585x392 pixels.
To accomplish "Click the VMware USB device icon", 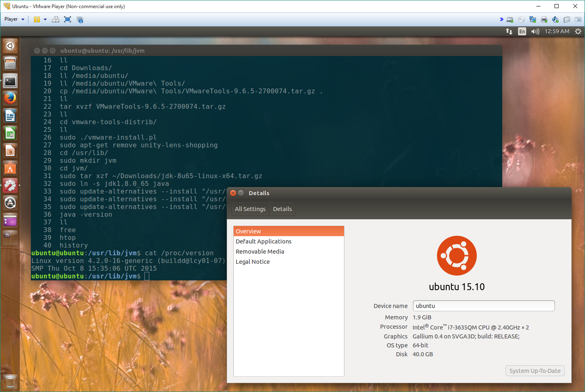I will click(x=567, y=19).
